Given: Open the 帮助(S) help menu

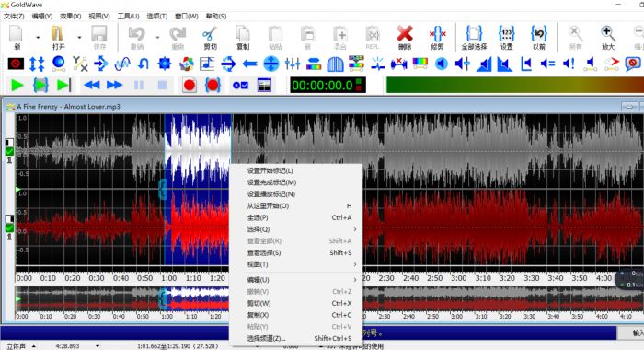Looking at the screenshot, I should pyautogui.click(x=216, y=16).
